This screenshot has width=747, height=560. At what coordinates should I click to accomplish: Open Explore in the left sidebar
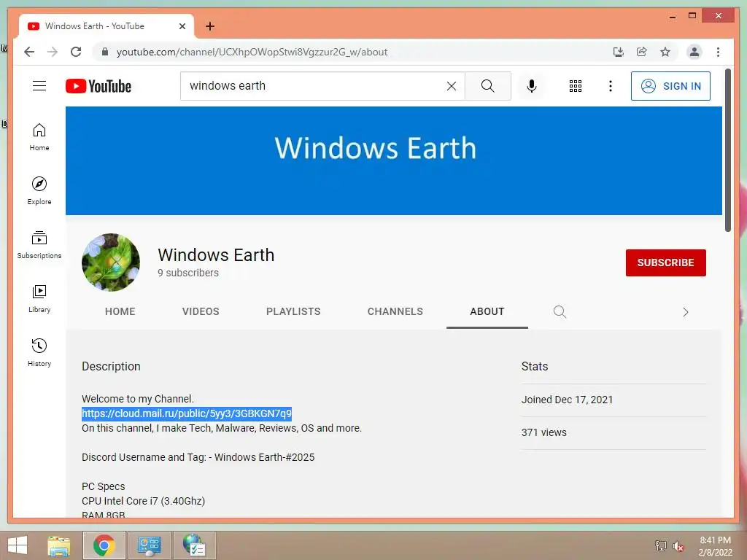click(x=39, y=191)
